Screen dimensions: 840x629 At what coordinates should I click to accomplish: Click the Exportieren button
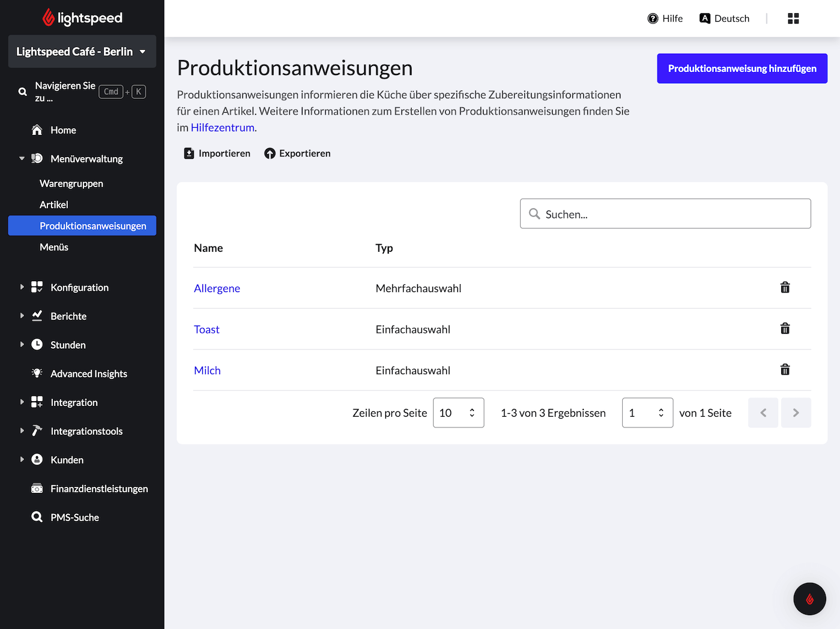point(298,154)
